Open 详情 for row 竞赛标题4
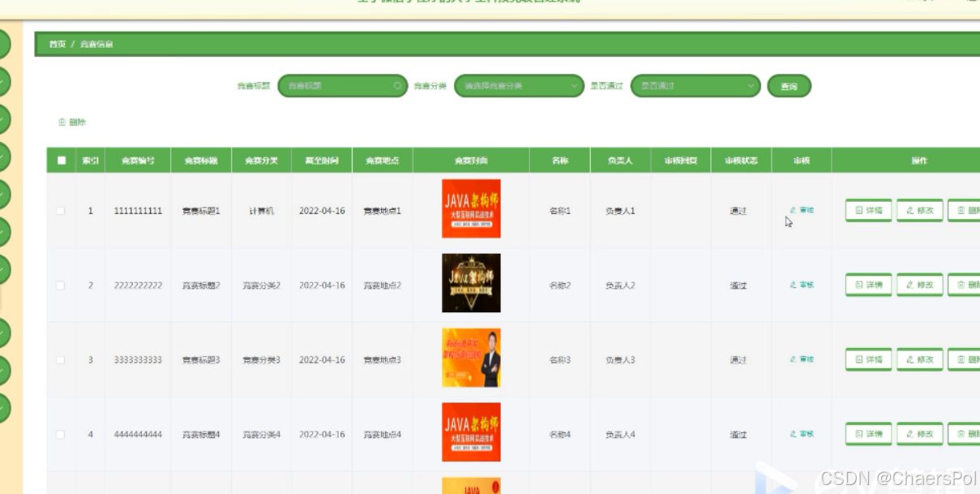Image resolution: width=980 pixels, height=494 pixels. click(868, 434)
